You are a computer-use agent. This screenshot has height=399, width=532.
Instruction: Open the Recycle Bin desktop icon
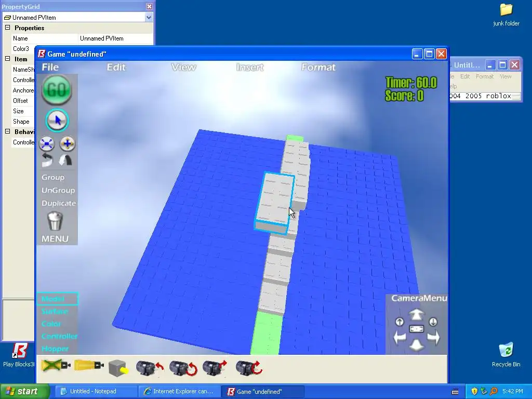point(506,355)
